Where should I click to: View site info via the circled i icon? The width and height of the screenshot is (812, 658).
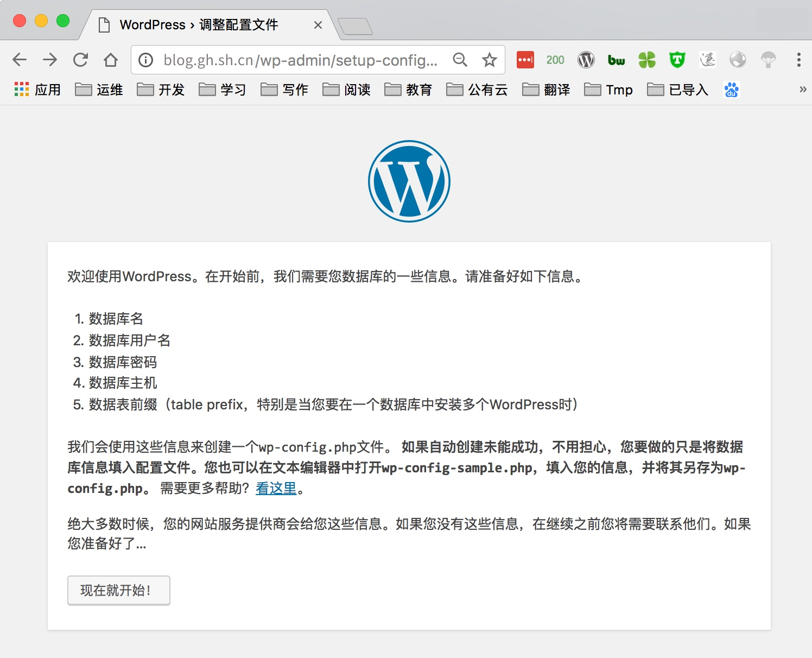coord(146,60)
